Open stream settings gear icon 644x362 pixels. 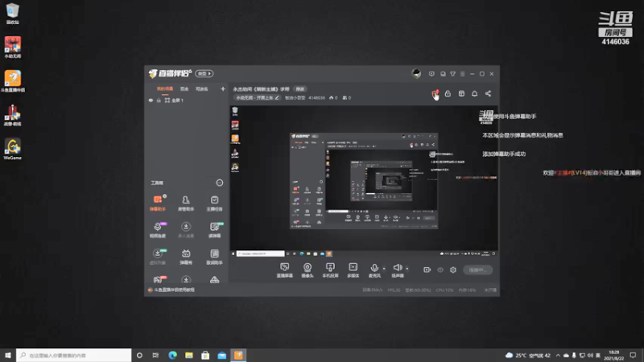pyautogui.click(x=453, y=269)
